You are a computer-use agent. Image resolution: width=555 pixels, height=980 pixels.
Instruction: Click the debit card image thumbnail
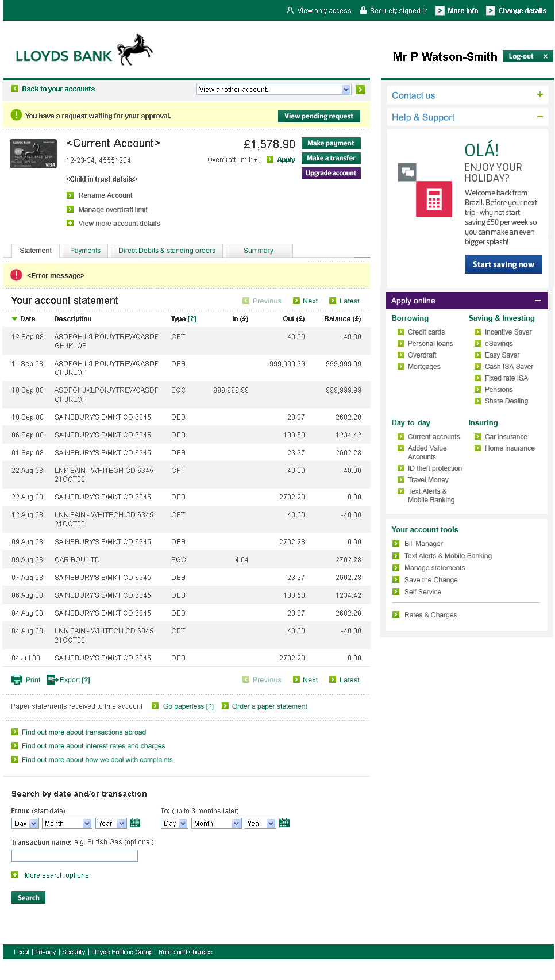(33, 154)
